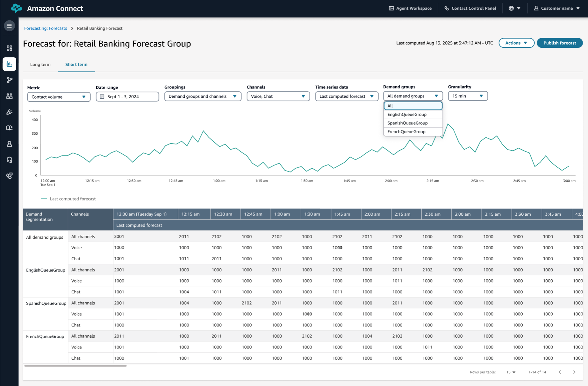
Task: Go to next table page arrow
Action: point(574,372)
